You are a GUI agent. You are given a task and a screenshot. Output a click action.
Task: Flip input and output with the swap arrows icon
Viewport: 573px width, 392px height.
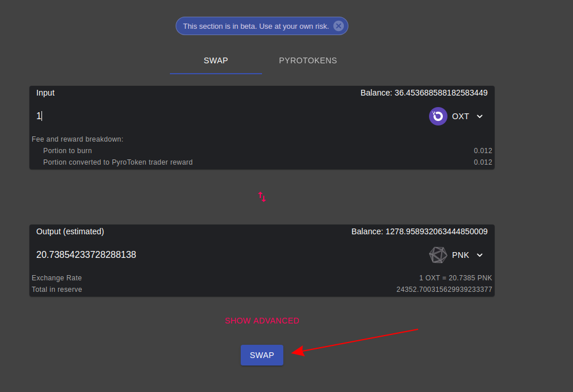[x=262, y=197]
